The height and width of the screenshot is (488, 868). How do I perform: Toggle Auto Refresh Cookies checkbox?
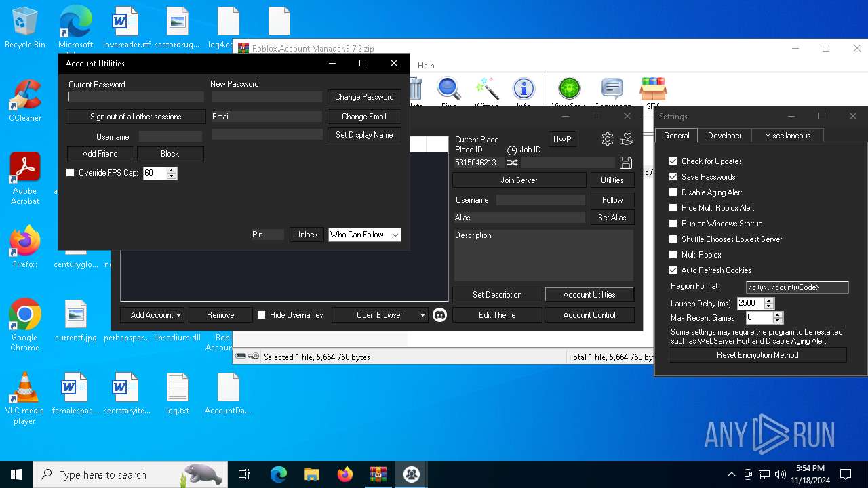(673, 270)
